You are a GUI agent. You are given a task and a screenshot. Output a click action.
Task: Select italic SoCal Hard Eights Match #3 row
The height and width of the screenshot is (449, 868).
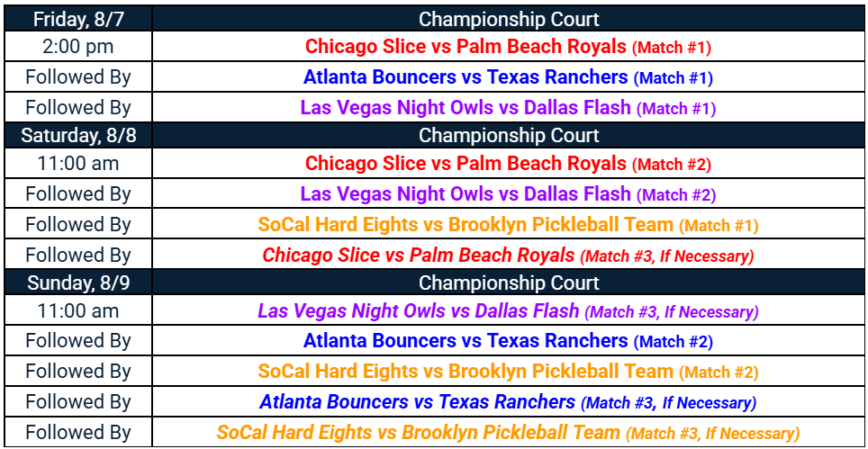[x=508, y=432]
